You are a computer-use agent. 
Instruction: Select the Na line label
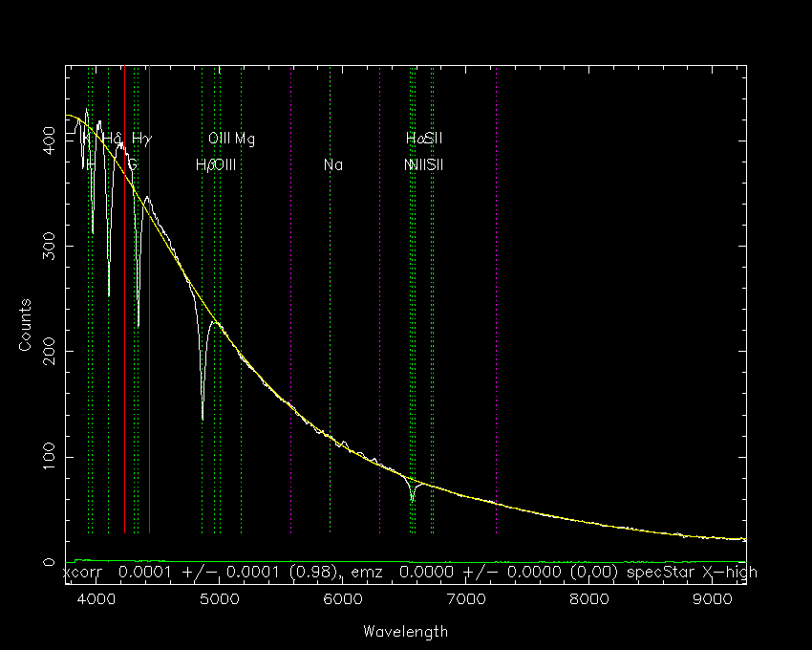(x=333, y=164)
